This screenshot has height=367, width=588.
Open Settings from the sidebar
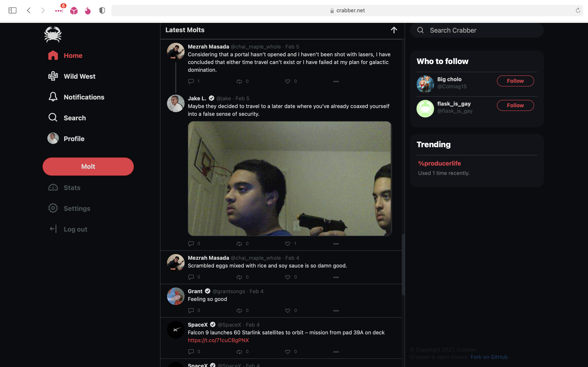(x=77, y=208)
